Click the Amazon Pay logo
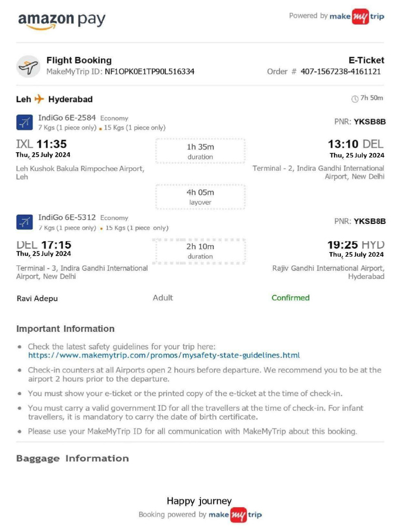Screen dimensions: 399x532 [x=62, y=21]
